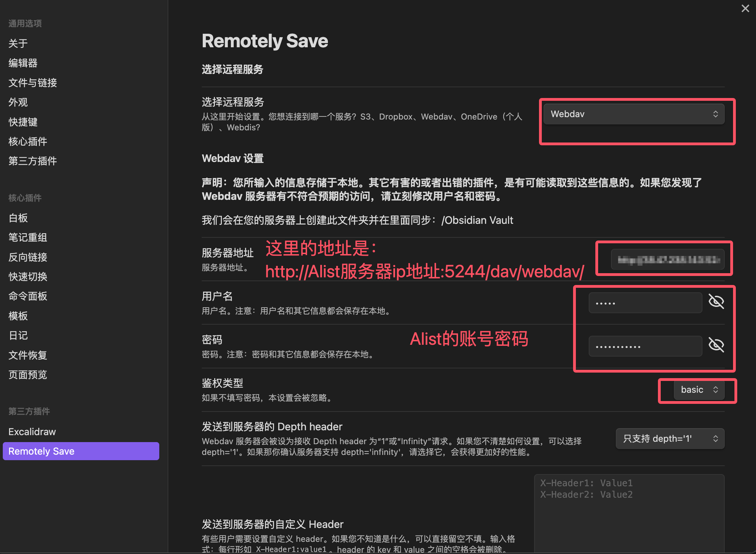Open the 只支持 depth='1' dropdown
Screen dimensions: 756x554
(x=670, y=439)
